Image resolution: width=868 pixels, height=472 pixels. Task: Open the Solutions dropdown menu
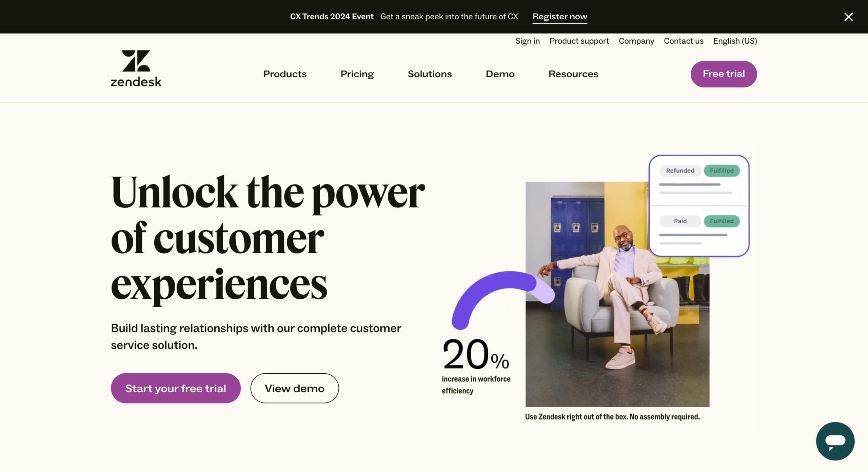coord(430,74)
